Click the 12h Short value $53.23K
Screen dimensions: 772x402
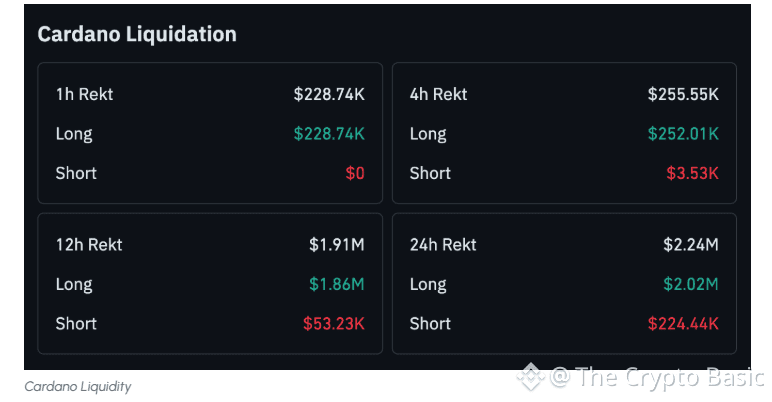coord(334,323)
